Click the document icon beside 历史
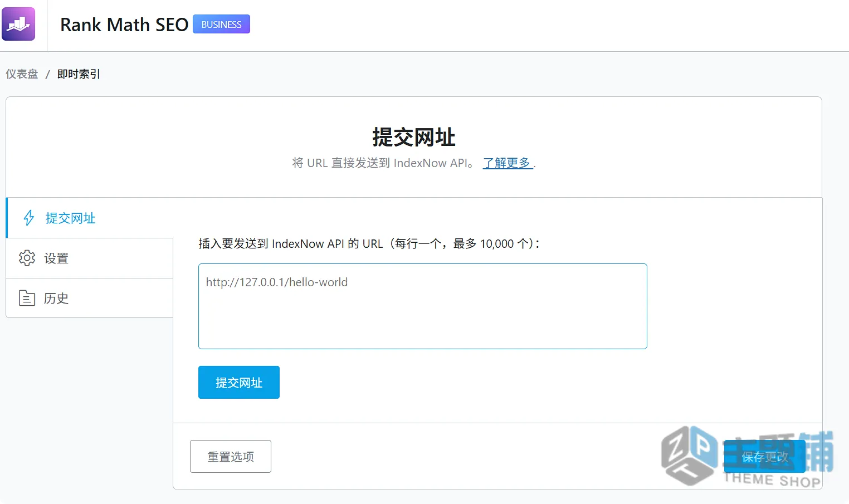The image size is (849, 504). (x=27, y=298)
